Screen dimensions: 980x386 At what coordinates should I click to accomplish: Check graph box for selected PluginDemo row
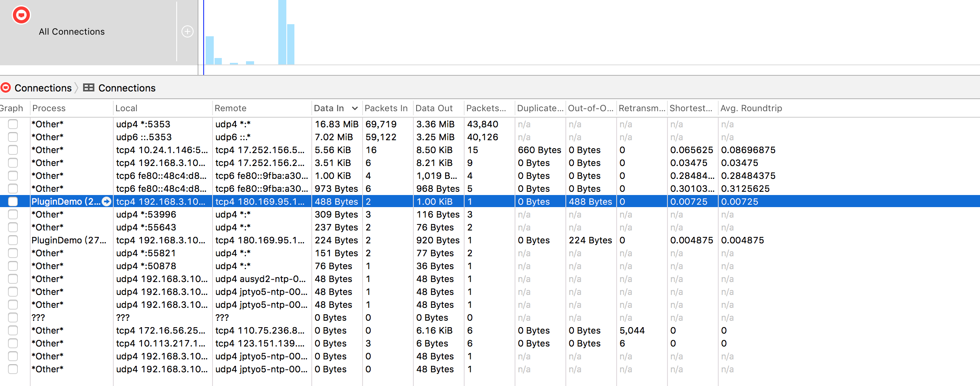click(x=13, y=201)
